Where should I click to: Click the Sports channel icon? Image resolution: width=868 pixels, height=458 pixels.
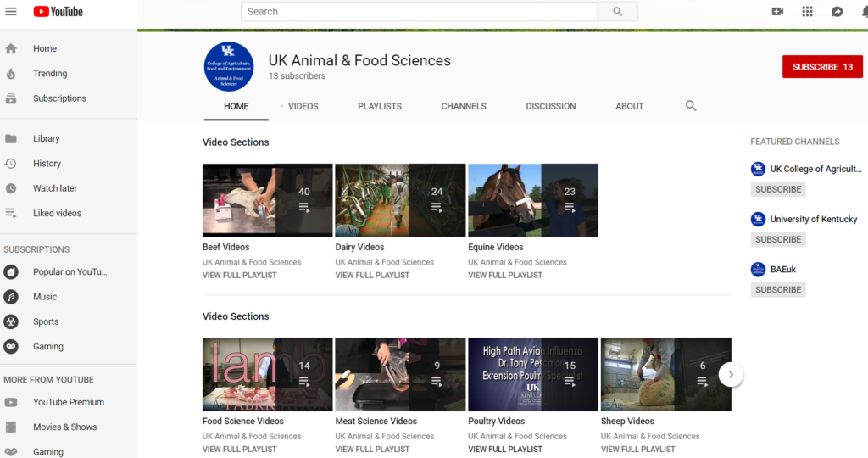pos(11,321)
